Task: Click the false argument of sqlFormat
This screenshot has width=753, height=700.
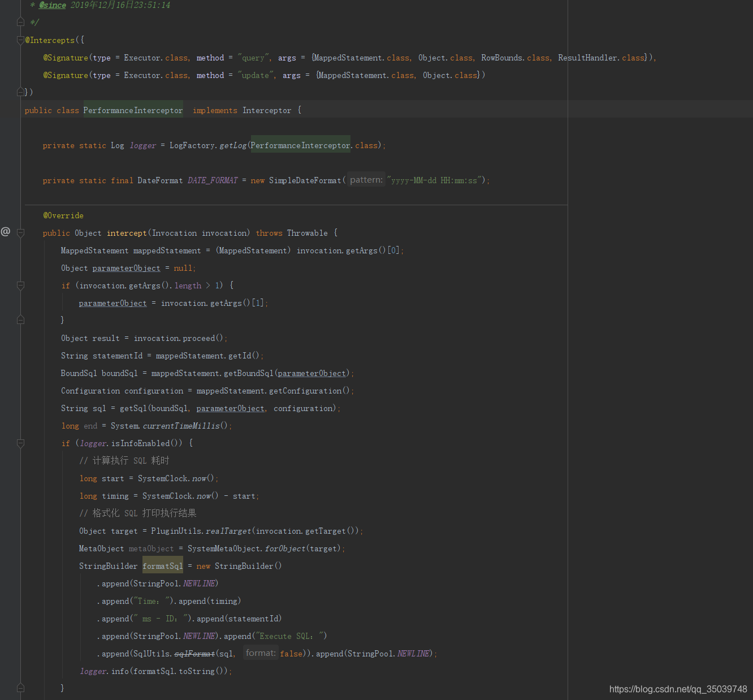Action: click(291, 654)
